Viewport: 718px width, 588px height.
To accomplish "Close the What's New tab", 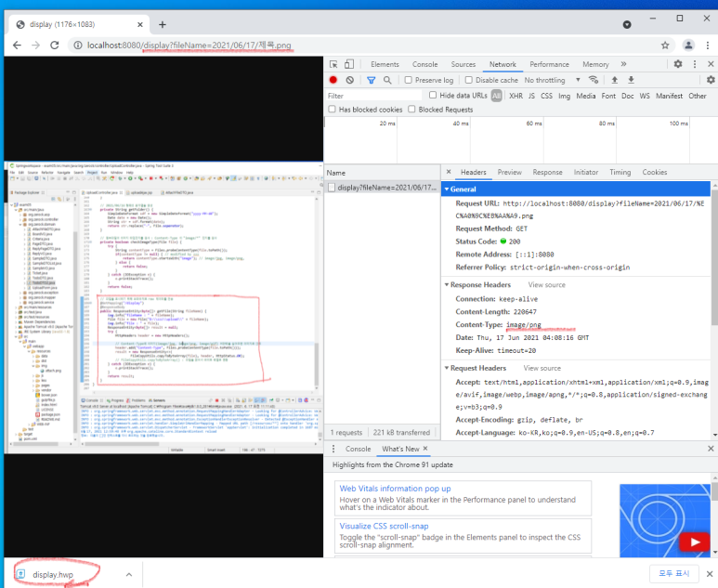I will [x=425, y=449].
